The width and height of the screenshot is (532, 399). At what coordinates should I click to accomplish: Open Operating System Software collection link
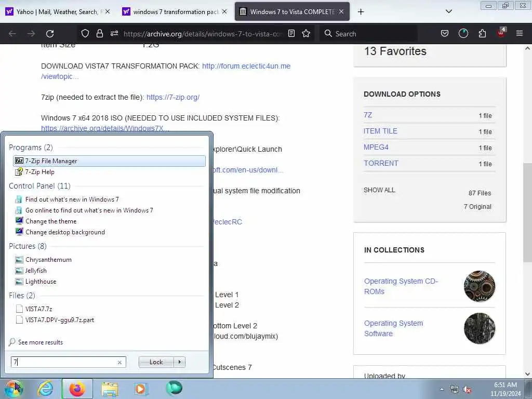394,328
